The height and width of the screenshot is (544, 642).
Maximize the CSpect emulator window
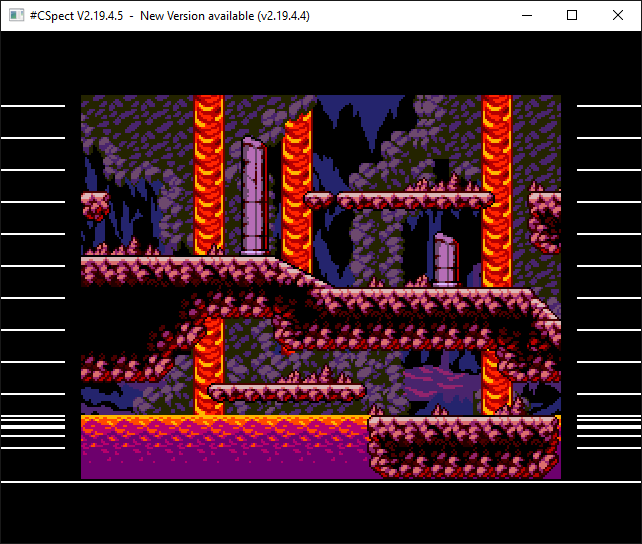[x=572, y=16]
